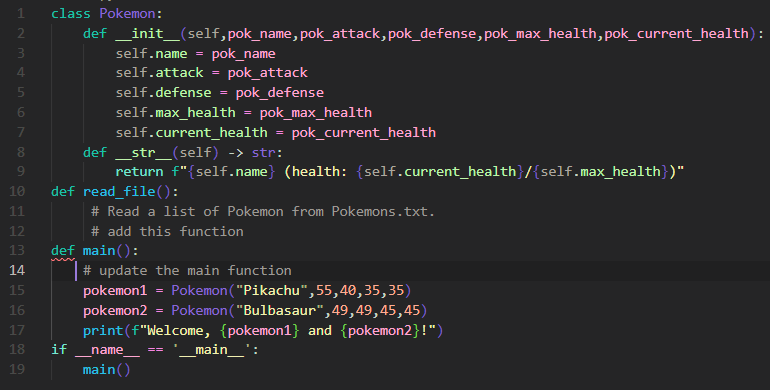
Task: Click the main() call on line 19
Action: [x=107, y=369]
